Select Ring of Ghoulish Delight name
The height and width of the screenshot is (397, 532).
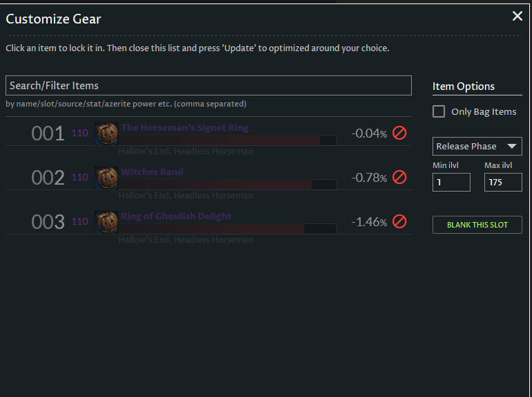176,216
